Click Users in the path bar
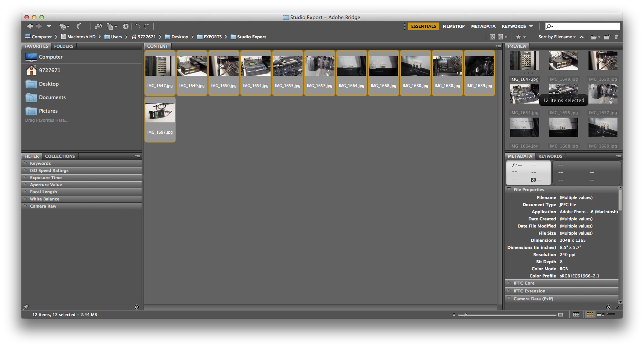The height and width of the screenshot is (348, 644). (113, 37)
